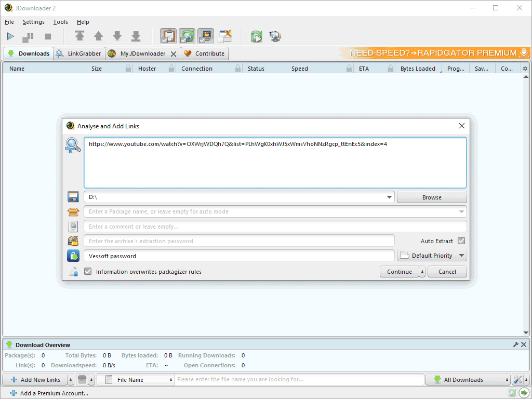
Task: Expand the package name dropdown arrow
Action: (x=461, y=212)
